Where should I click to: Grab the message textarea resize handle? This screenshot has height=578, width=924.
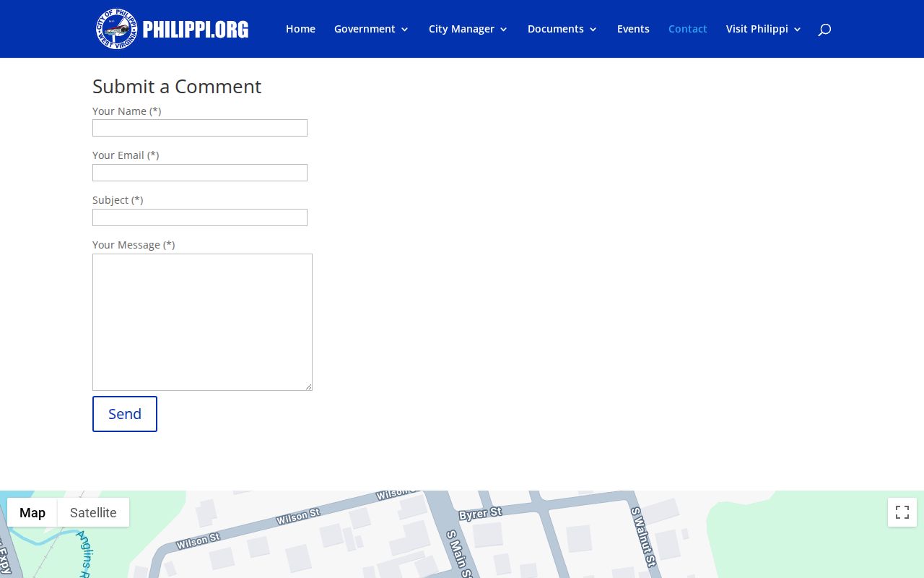(308, 387)
